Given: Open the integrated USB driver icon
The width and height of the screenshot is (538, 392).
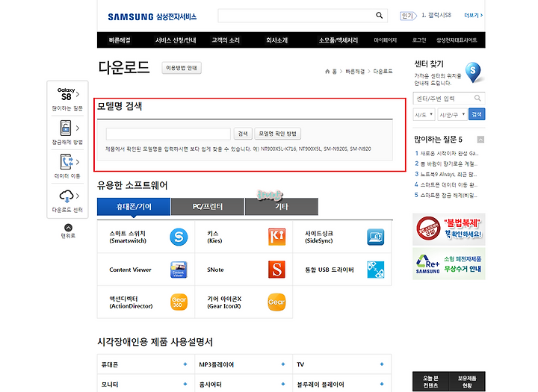Looking at the screenshot, I should pos(376,270).
